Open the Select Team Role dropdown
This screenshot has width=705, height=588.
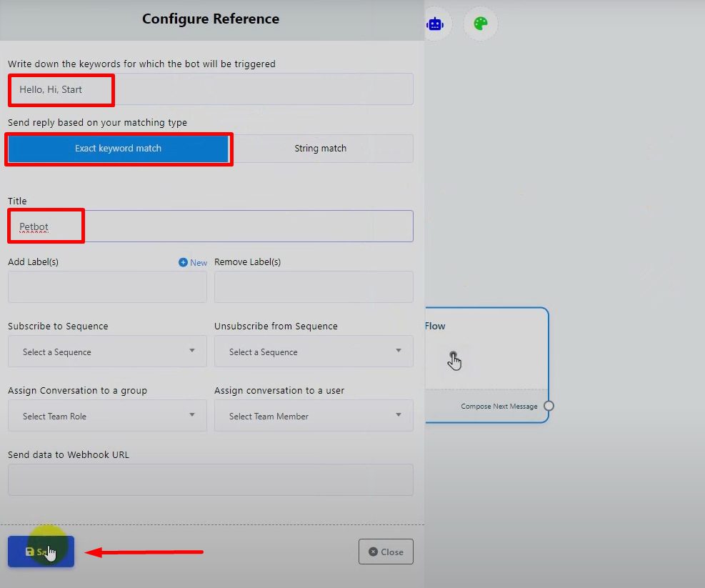107,416
